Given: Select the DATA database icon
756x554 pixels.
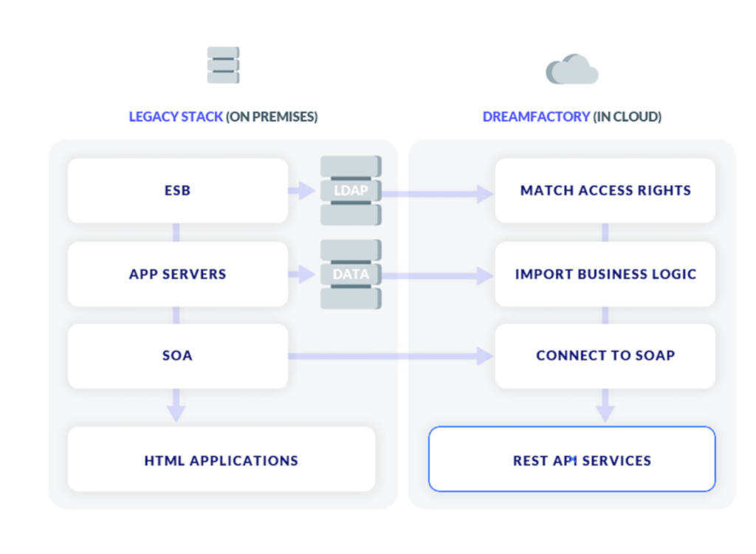Looking at the screenshot, I should tap(351, 274).
